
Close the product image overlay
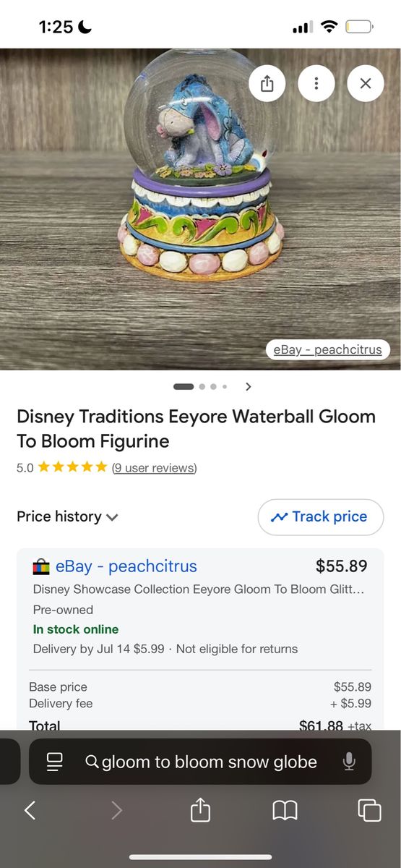(x=366, y=83)
